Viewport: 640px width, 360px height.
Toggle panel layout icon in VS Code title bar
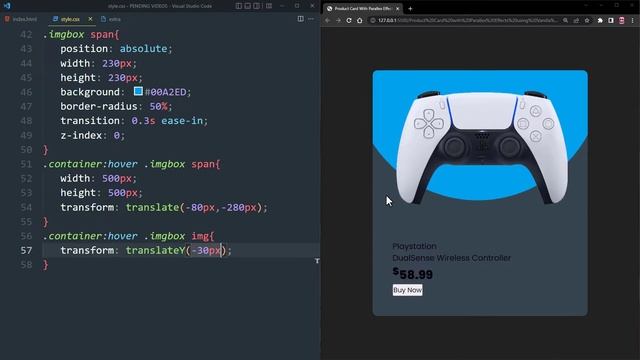click(x=248, y=6)
